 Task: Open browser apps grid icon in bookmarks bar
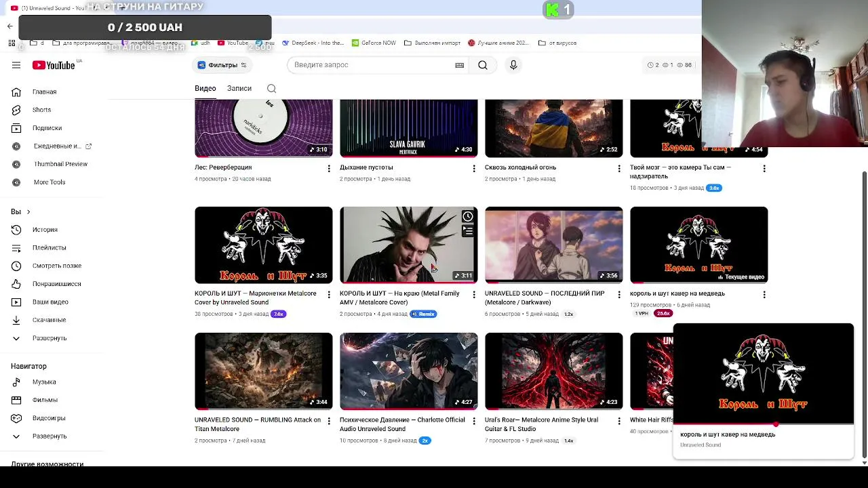pos(12,43)
